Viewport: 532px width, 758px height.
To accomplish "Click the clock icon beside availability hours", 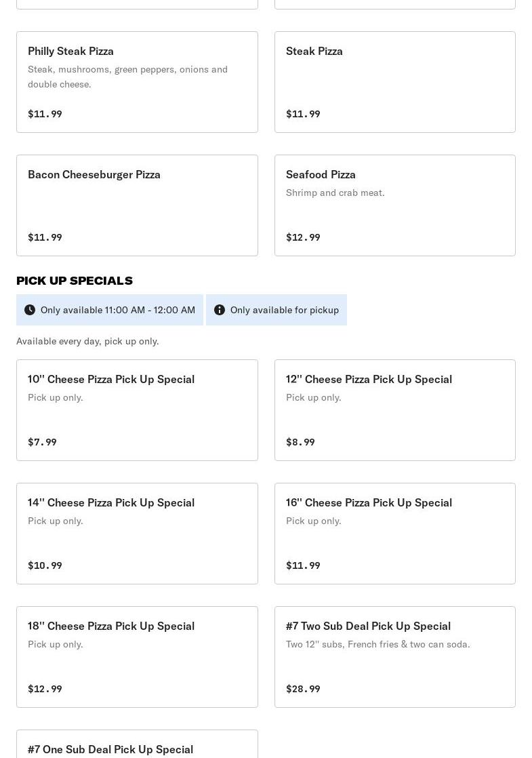I will 30,310.
